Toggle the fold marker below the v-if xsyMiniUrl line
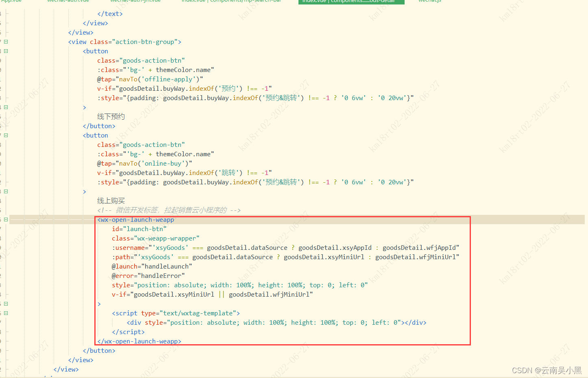 click(6, 304)
